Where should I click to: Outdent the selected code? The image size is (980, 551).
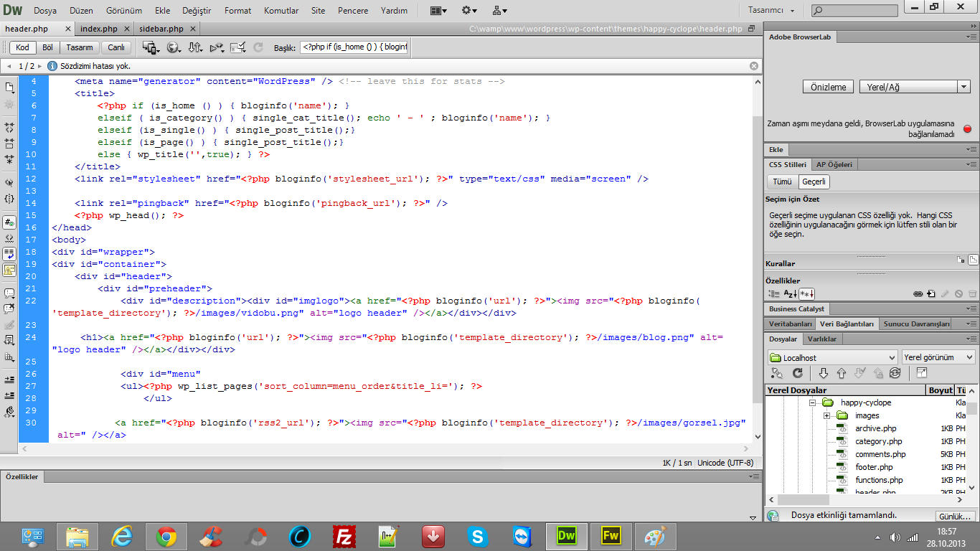pyautogui.click(x=9, y=395)
